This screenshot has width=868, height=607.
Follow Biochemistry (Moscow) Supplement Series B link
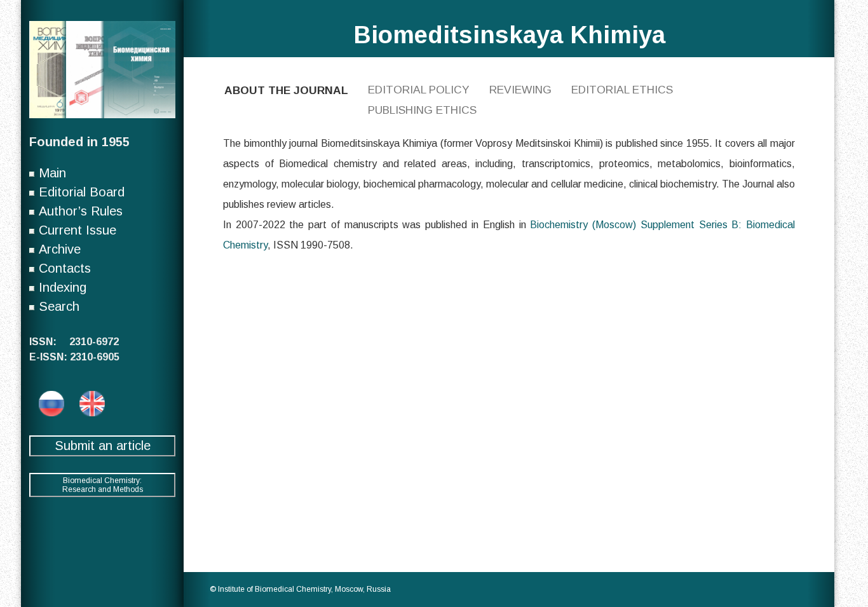coord(662,224)
